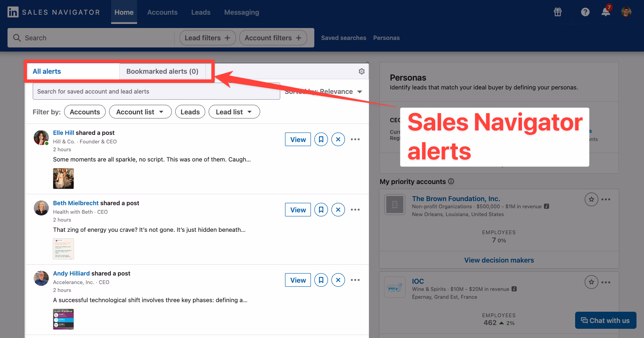Image resolution: width=644 pixels, height=338 pixels.
Task: Open the help question mark icon
Action: (x=585, y=12)
